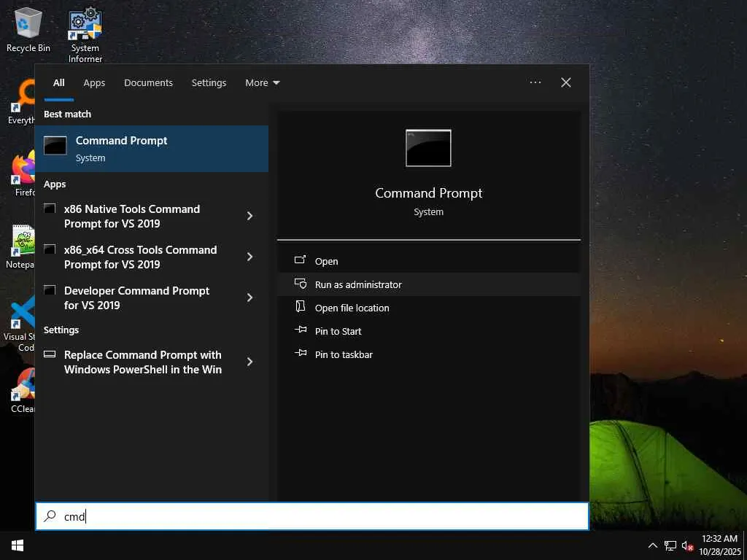
Task: Expand Replace Command Prompt setting arrow
Action: 249,362
